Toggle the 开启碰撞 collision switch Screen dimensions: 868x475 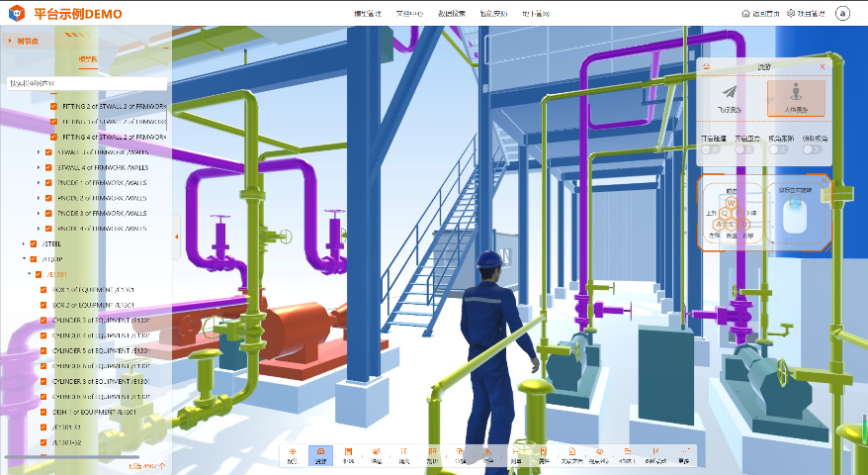(x=710, y=149)
